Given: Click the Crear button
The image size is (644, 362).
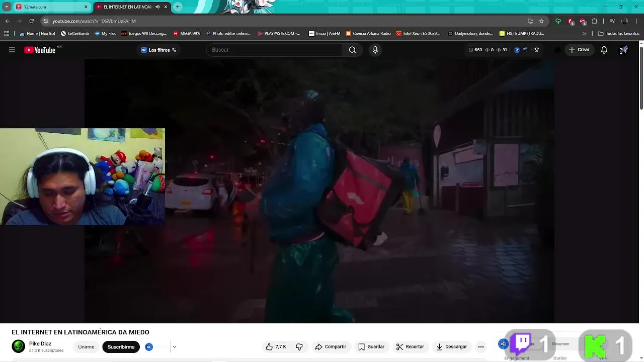Looking at the screenshot, I should 579,50.
